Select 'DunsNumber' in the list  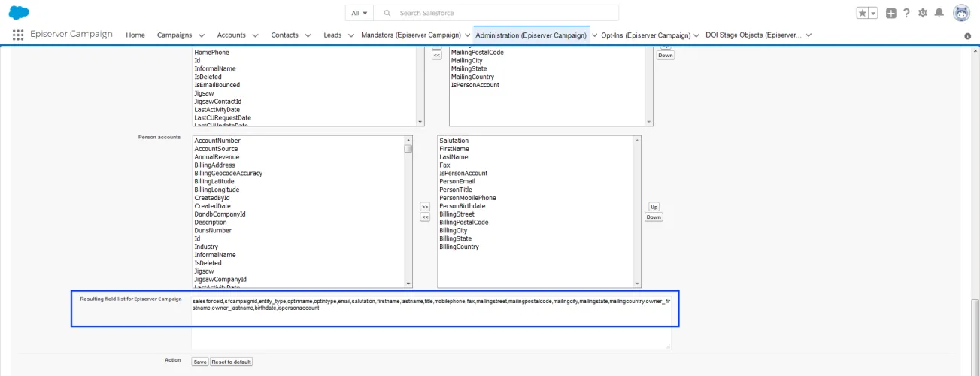(213, 230)
